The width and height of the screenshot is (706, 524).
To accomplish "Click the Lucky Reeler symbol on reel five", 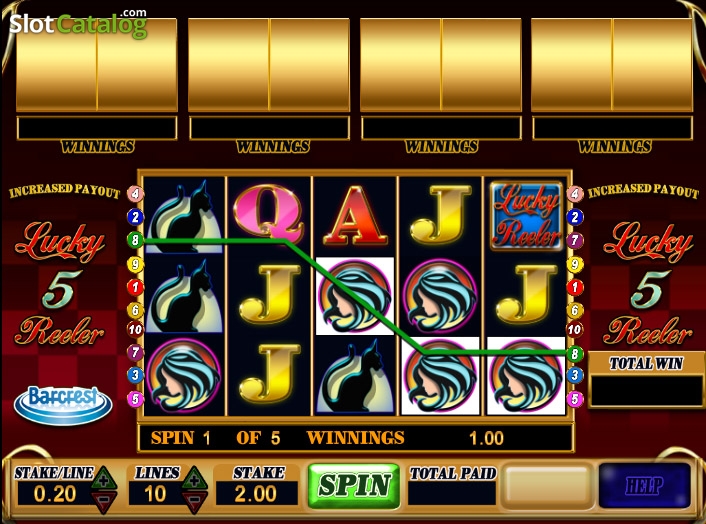I will 525,216.
